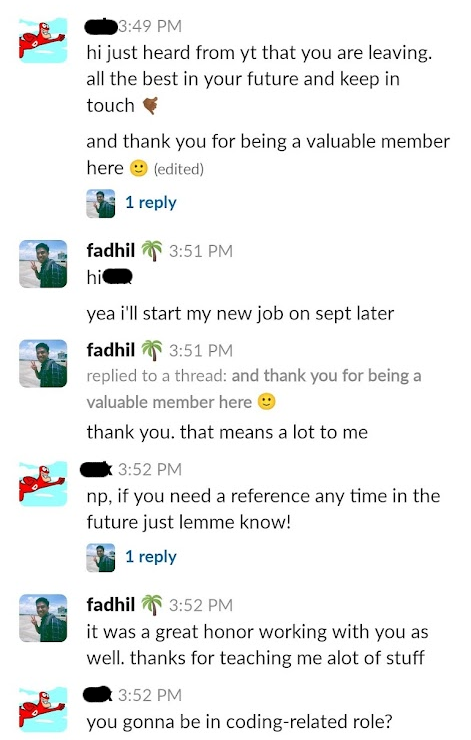Click fadhil's avatar on the "hi" message

pyautogui.click(x=43, y=264)
